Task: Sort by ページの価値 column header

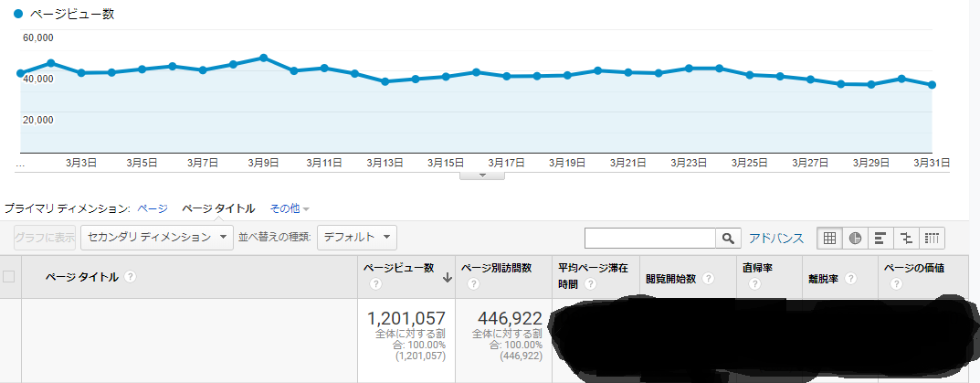Action: pyautogui.click(x=913, y=268)
